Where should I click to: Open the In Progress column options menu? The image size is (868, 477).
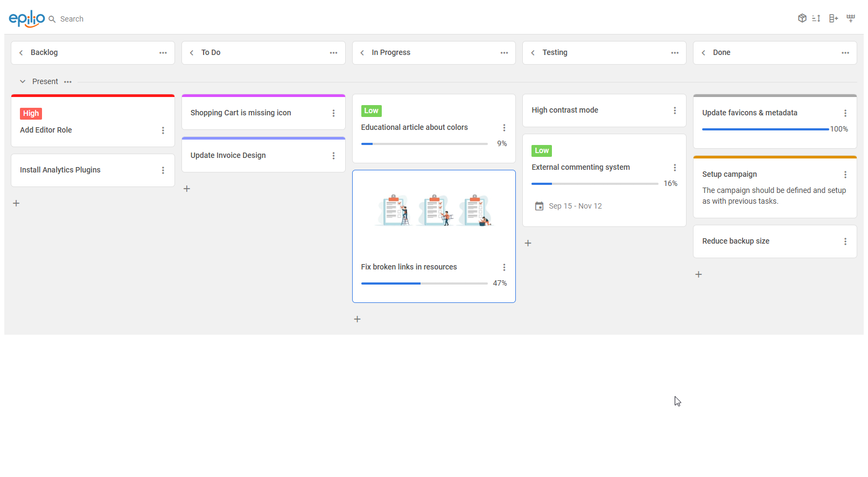coord(504,53)
